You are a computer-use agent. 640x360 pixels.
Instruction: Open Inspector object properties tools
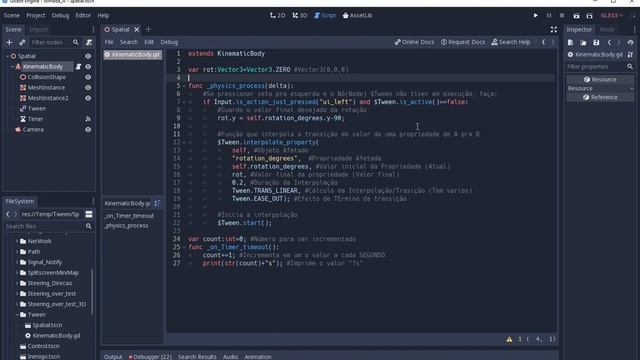coord(631,55)
